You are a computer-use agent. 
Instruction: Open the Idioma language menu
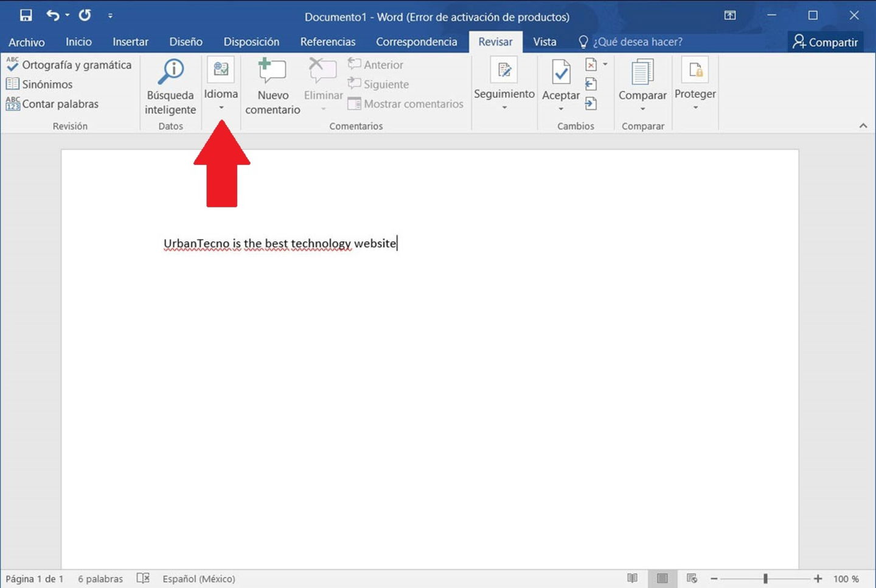click(x=221, y=85)
